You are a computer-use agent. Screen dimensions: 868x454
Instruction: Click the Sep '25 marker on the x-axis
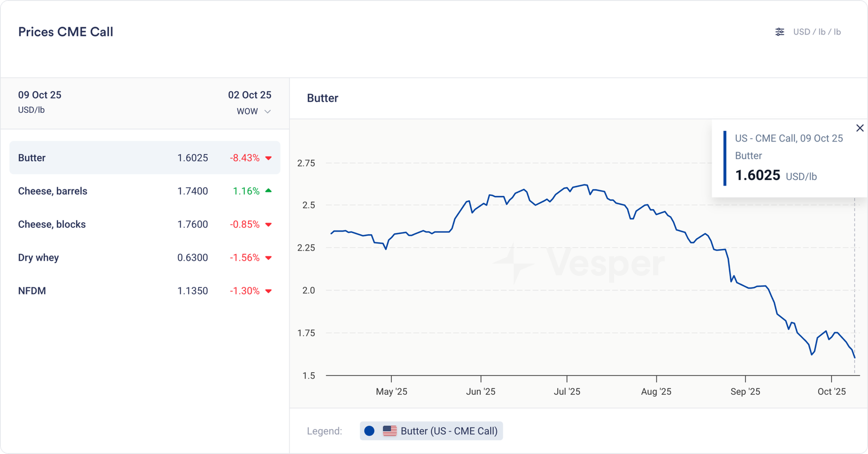coord(745,391)
